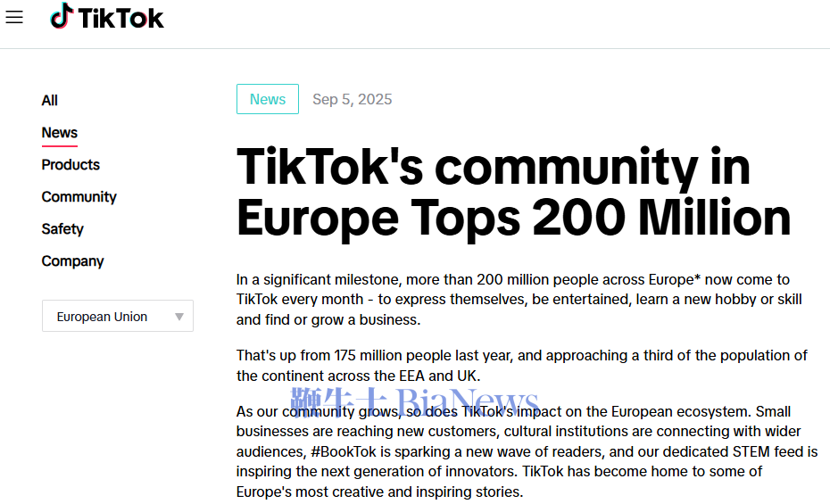Click the paragraph starting In a significant milestone
Image resolution: width=830 pixels, height=504 pixels.
coord(519,300)
